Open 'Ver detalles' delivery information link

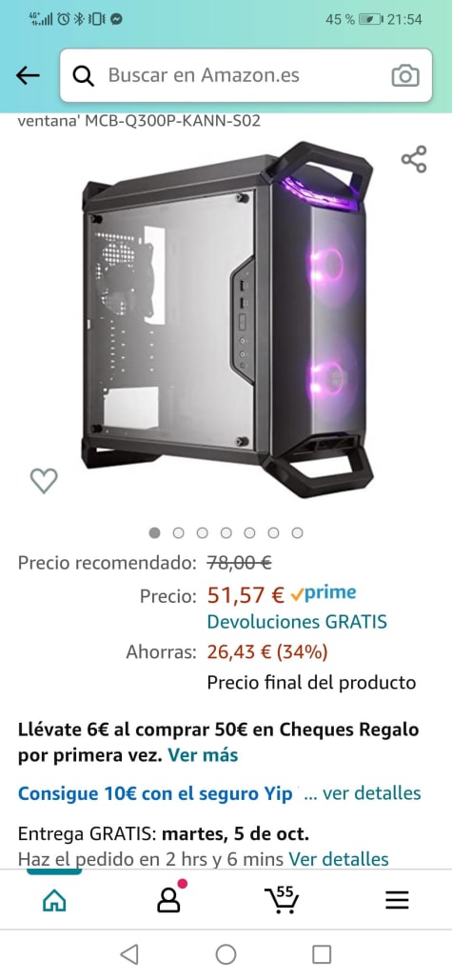point(339,859)
